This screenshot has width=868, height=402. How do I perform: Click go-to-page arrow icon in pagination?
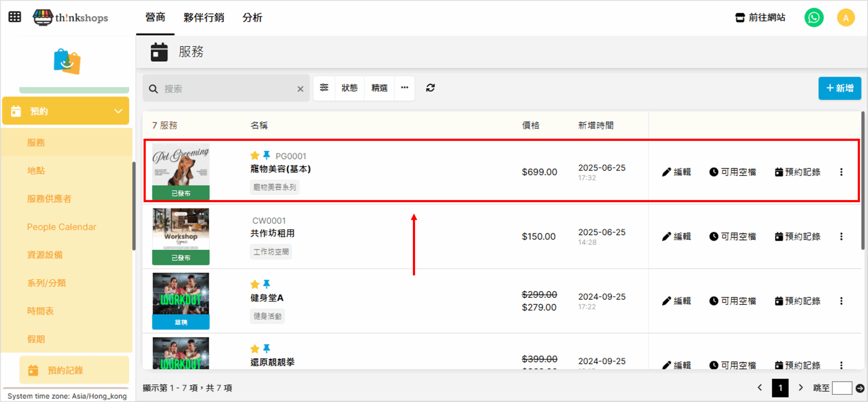(860, 388)
